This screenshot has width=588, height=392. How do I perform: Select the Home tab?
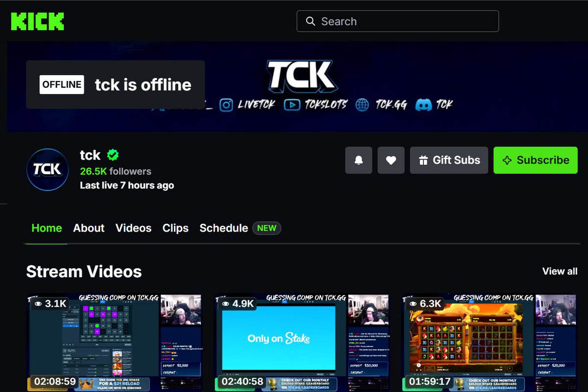coord(47,228)
